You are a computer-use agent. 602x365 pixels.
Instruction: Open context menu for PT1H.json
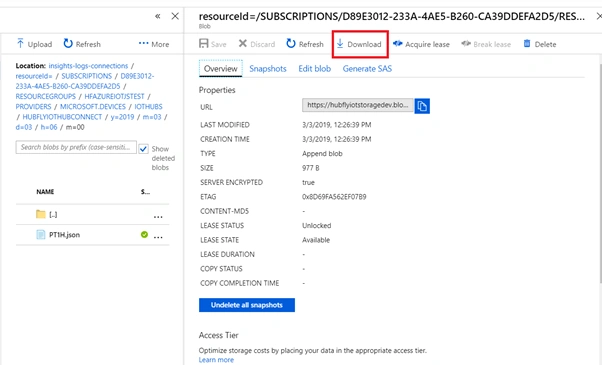tap(158, 237)
